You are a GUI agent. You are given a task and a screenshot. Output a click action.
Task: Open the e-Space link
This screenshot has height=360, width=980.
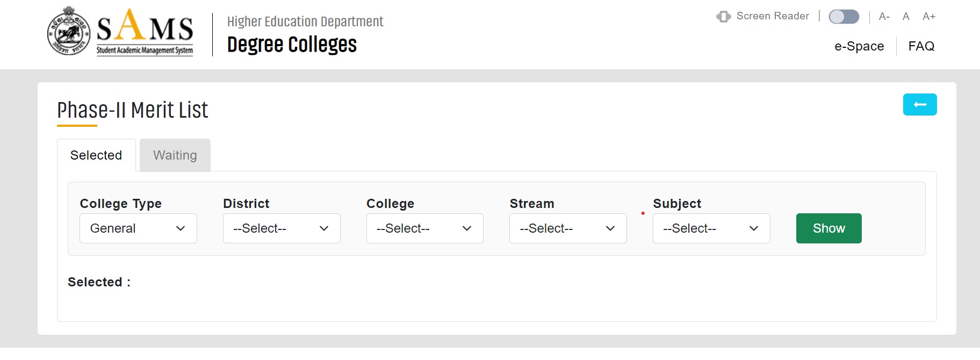859,46
